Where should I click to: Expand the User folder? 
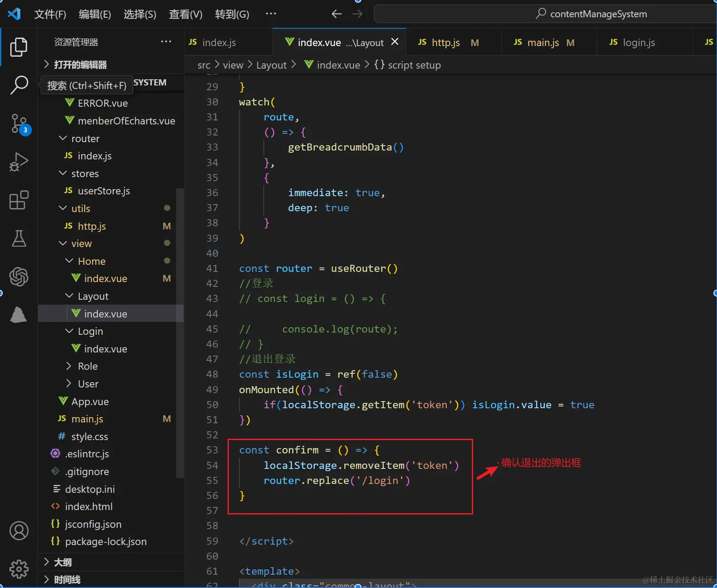pyautogui.click(x=88, y=384)
